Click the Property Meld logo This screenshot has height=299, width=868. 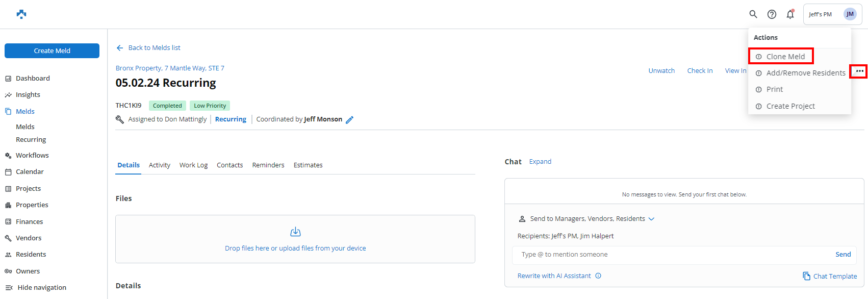pos(21,14)
